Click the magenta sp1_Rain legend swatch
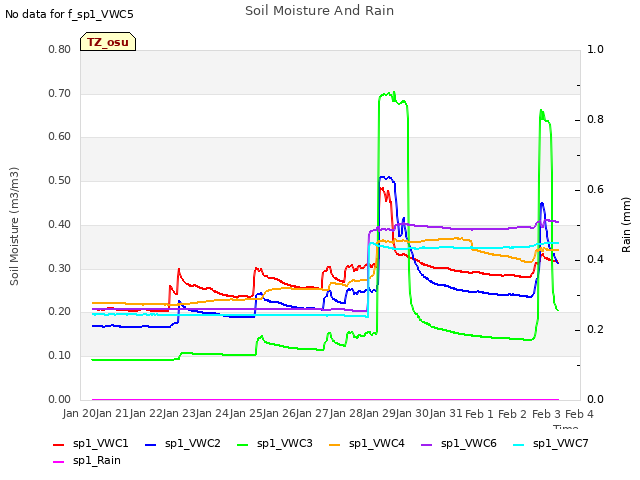The height and width of the screenshot is (480, 640). click(x=59, y=462)
